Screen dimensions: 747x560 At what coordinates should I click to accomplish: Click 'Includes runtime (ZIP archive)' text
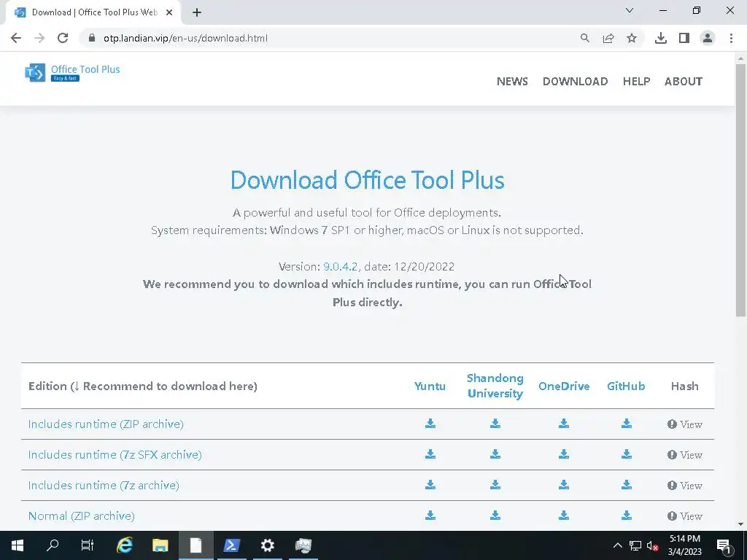point(106,424)
